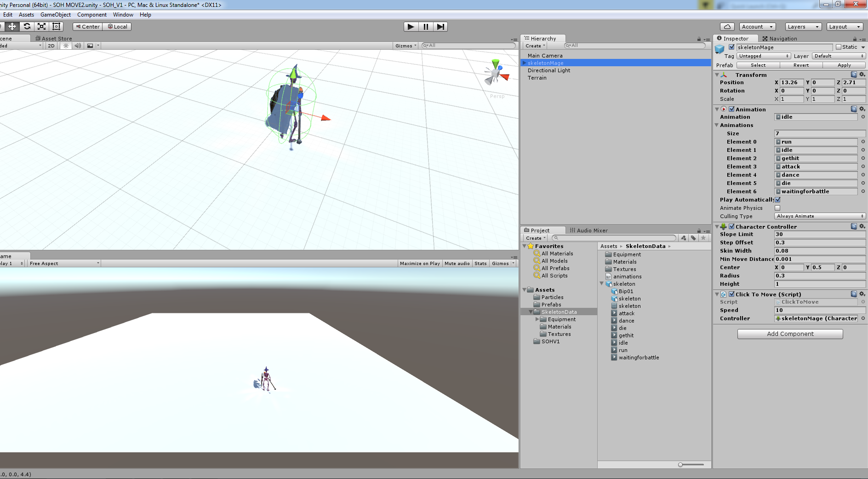Step forward one frame
Screen dimensions: 868x479
coord(440,27)
